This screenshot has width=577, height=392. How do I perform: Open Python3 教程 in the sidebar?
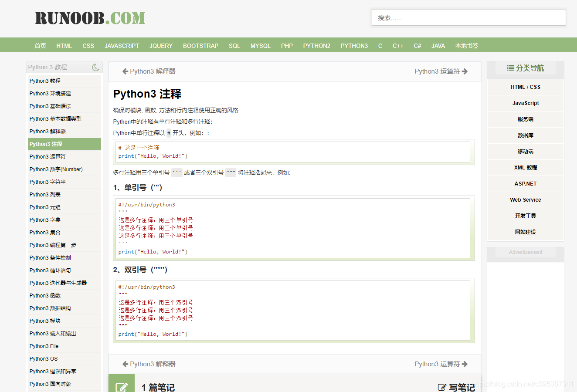pos(64,81)
